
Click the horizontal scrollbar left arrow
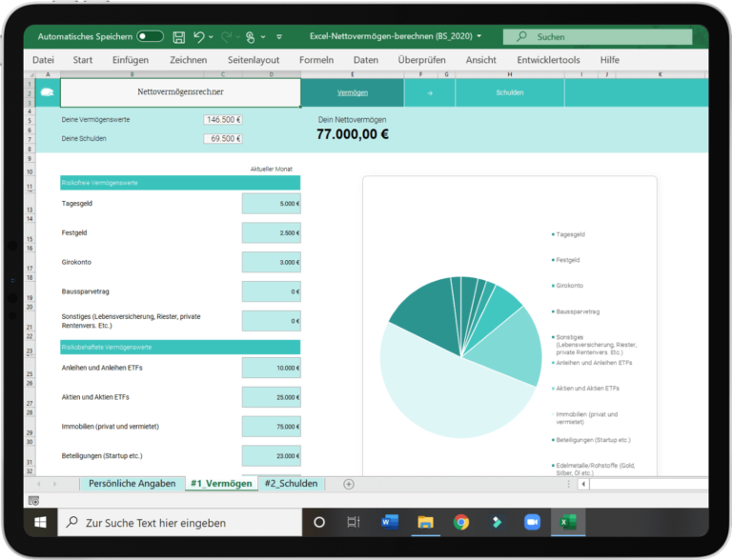[x=583, y=484]
